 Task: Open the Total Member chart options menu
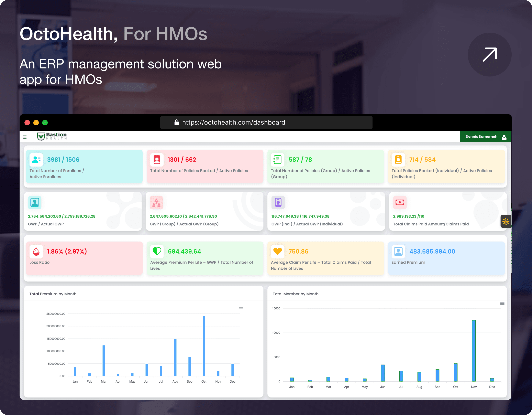(x=502, y=303)
